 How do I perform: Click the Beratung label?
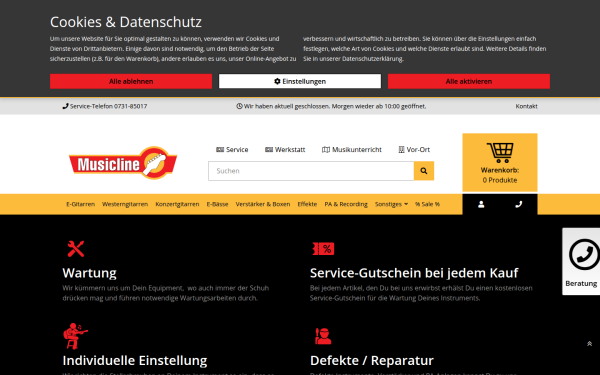pos(581,284)
